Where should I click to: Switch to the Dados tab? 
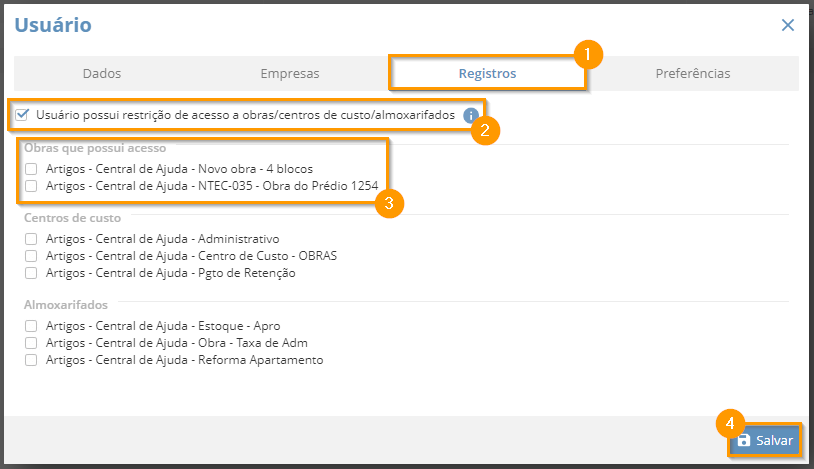tap(102, 73)
